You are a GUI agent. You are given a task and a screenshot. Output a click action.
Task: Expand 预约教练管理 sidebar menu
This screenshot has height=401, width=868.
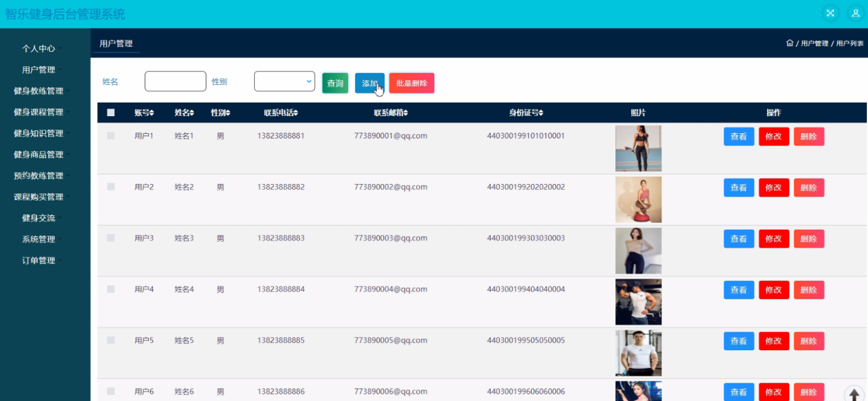point(41,176)
